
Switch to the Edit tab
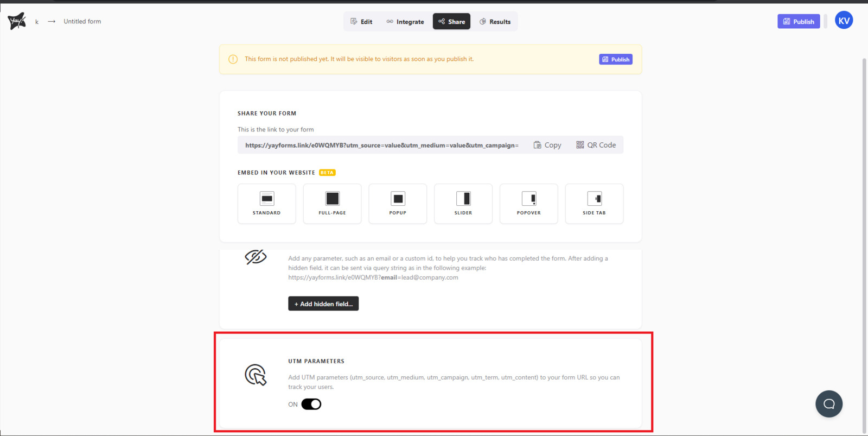(x=361, y=22)
